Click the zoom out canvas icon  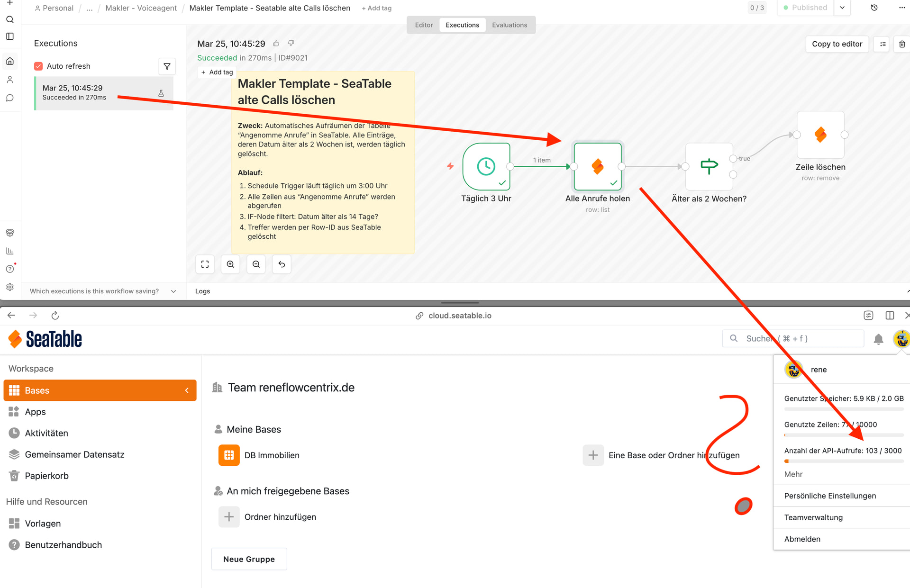point(256,264)
